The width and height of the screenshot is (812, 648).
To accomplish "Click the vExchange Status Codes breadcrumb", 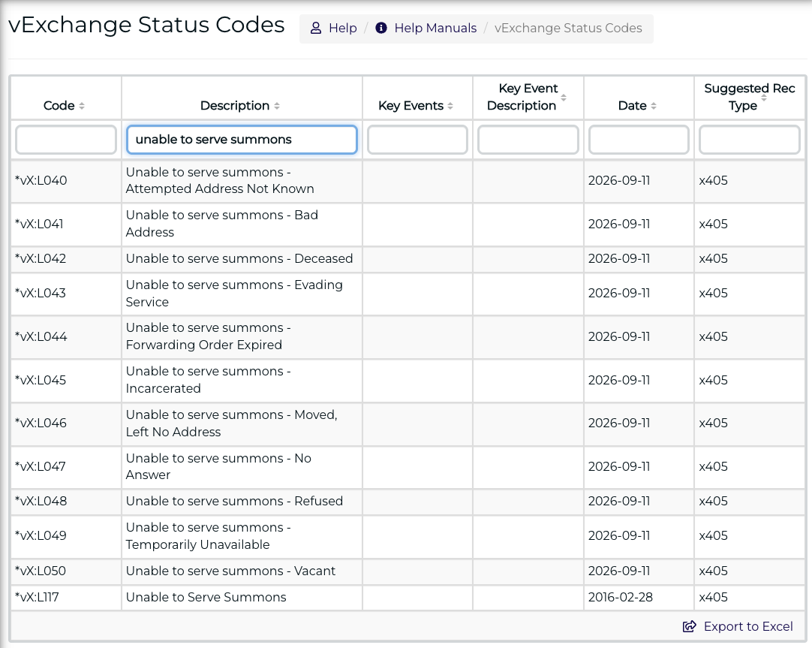I will (568, 28).
